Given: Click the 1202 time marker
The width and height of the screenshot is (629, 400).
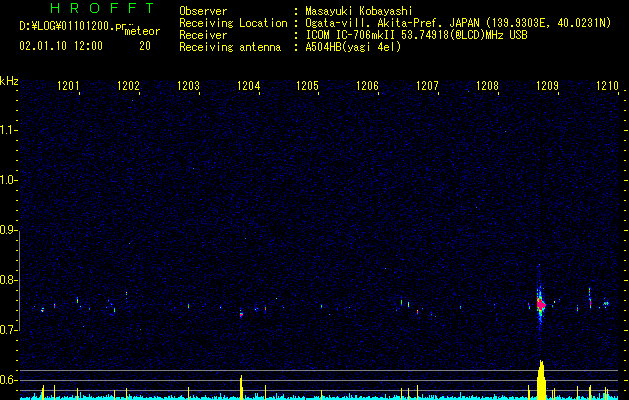Looking at the screenshot, I should [x=128, y=86].
